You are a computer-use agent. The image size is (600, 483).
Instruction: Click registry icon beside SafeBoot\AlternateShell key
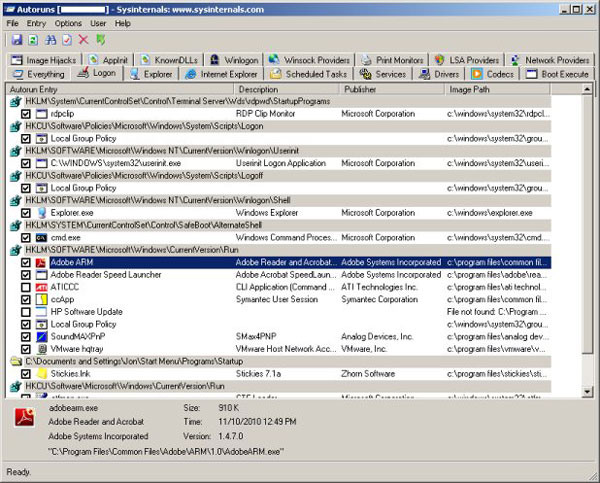[x=15, y=225]
